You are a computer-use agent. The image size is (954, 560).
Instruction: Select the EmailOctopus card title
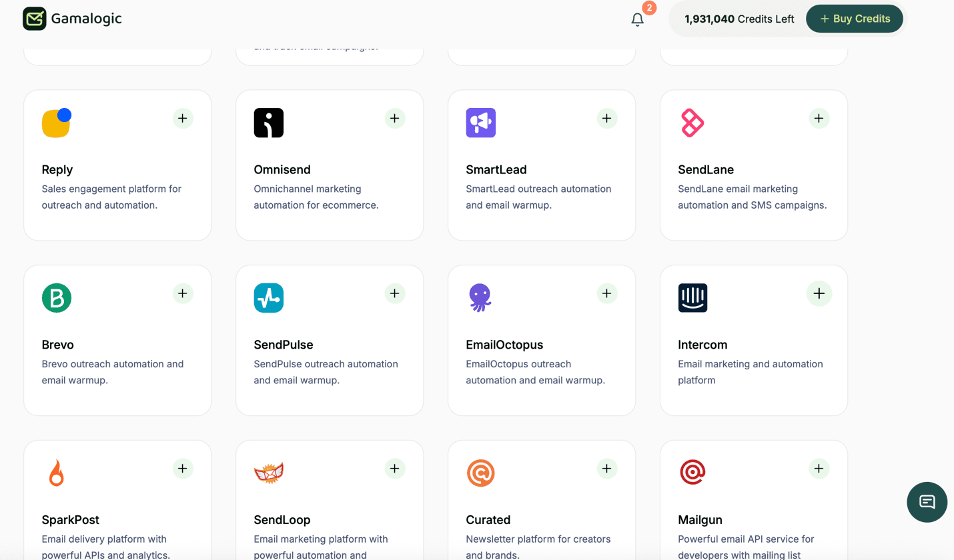(x=505, y=345)
